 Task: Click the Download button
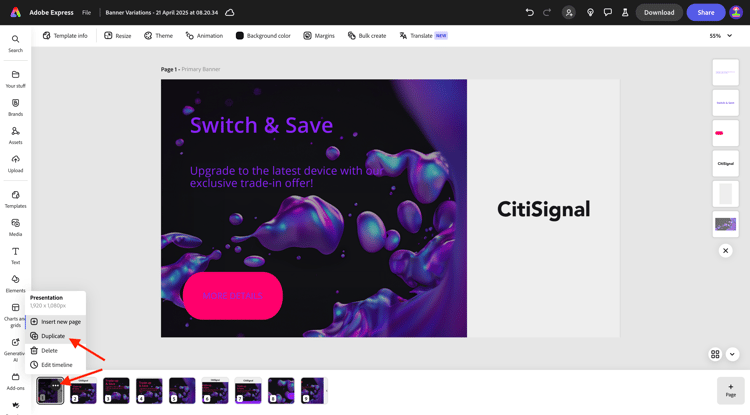click(659, 12)
